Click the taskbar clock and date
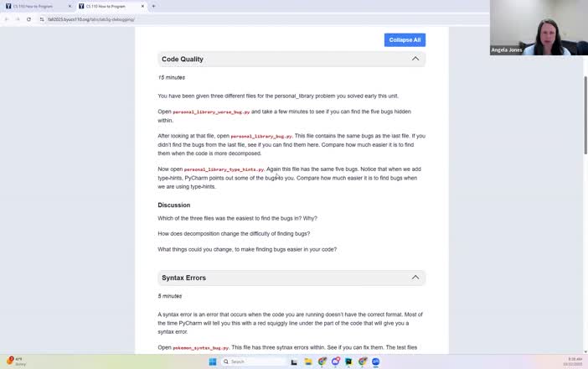Viewport: 588px width, 369px height. (x=572, y=361)
